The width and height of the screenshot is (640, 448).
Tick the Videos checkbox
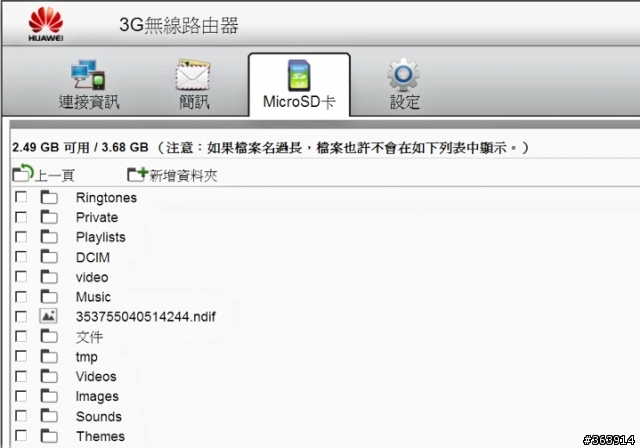tap(21, 376)
